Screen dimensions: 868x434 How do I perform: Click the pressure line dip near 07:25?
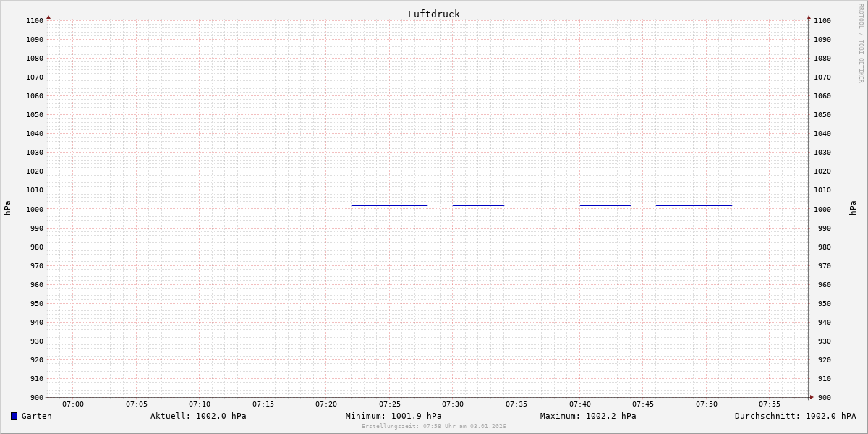point(389,205)
